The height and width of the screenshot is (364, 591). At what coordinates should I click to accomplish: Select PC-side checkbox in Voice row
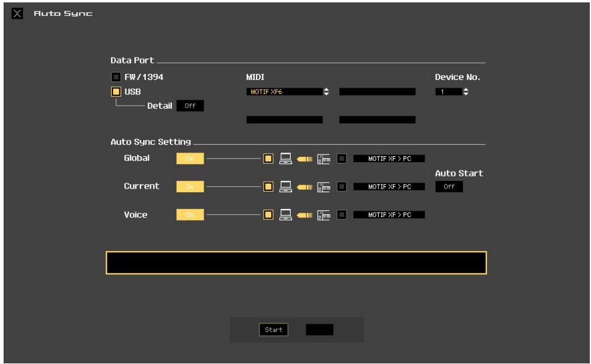point(268,215)
